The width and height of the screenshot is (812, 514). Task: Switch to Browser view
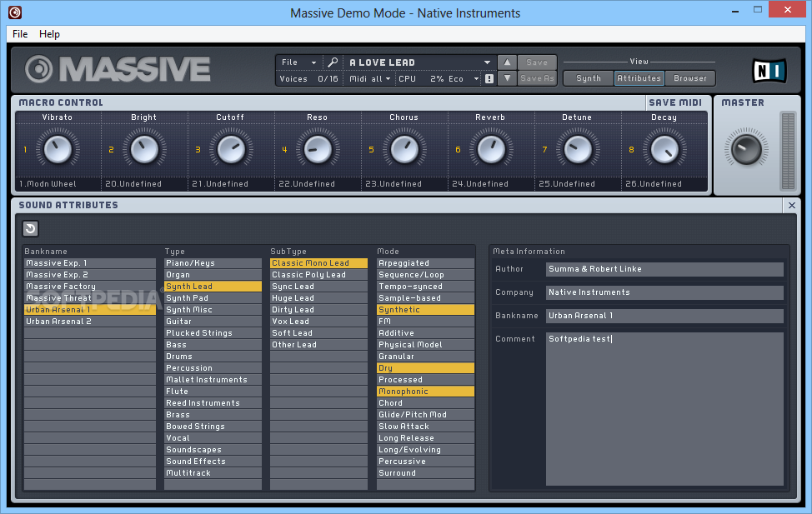coord(689,78)
